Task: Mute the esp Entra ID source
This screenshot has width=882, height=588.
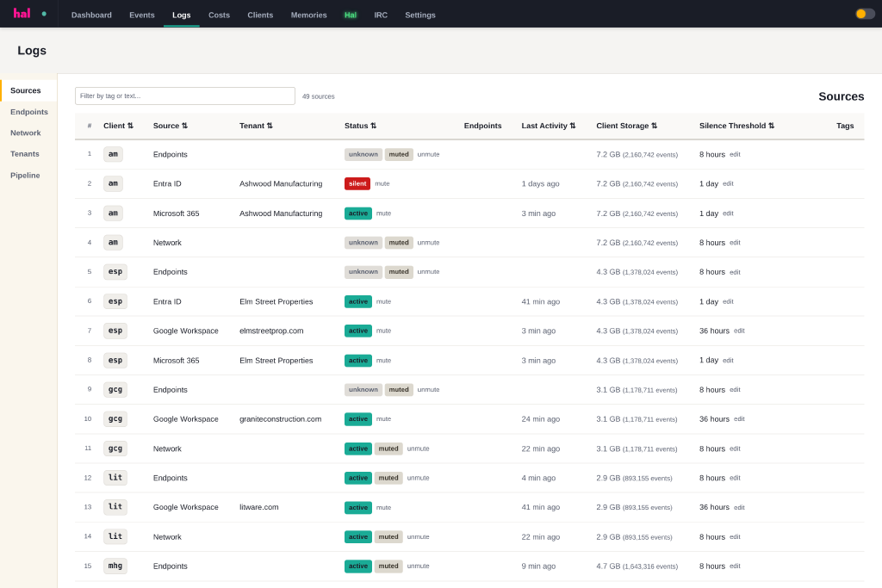Action: tap(383, 302)
